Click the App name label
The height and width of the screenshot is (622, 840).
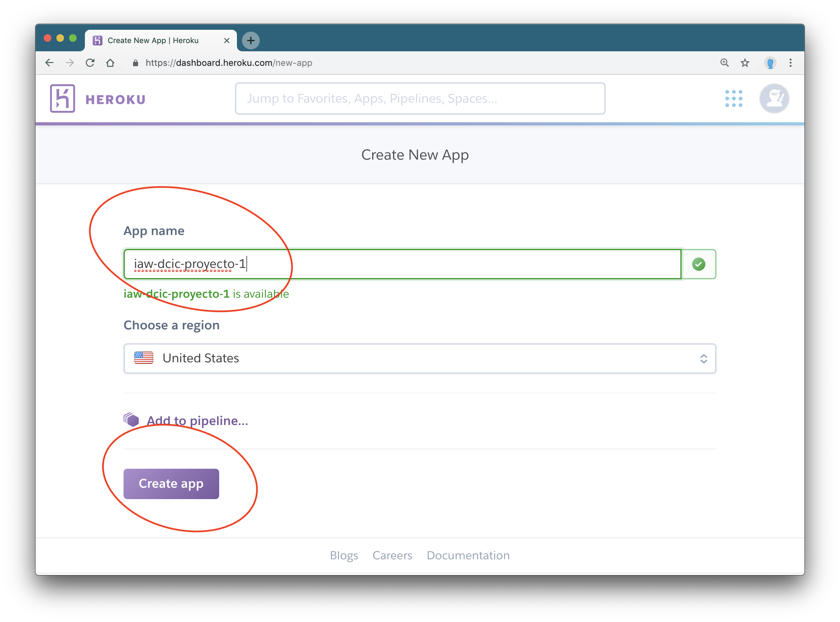(154, 231)
